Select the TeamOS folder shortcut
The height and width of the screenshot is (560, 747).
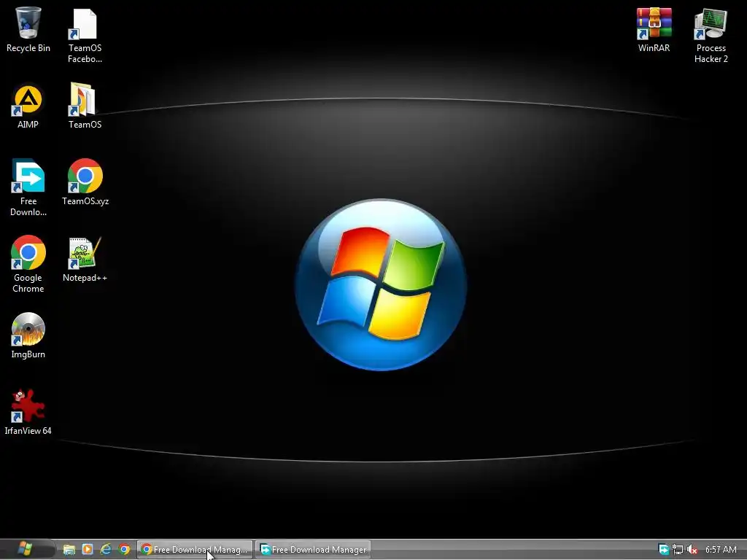pyautogui.click(x=85, y=106)
